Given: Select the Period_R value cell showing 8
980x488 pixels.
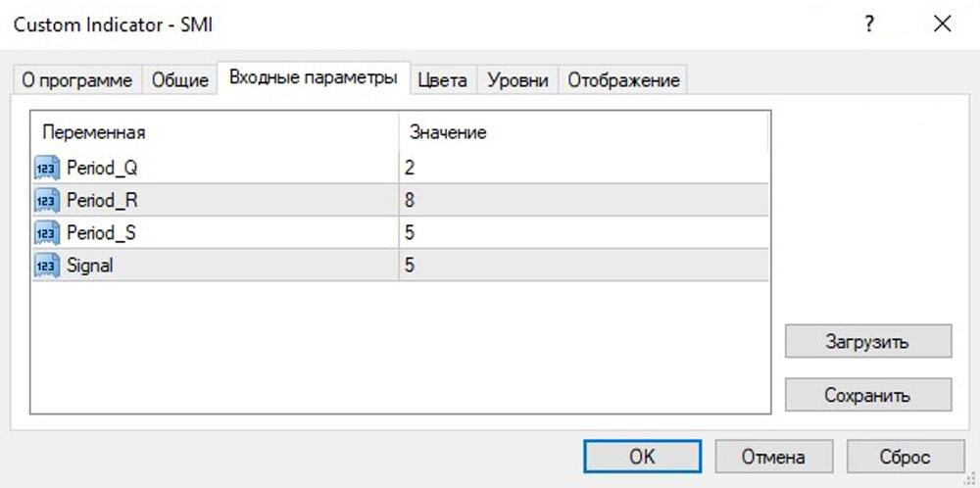Looking at the screenshot, I should tap(582, 200).
